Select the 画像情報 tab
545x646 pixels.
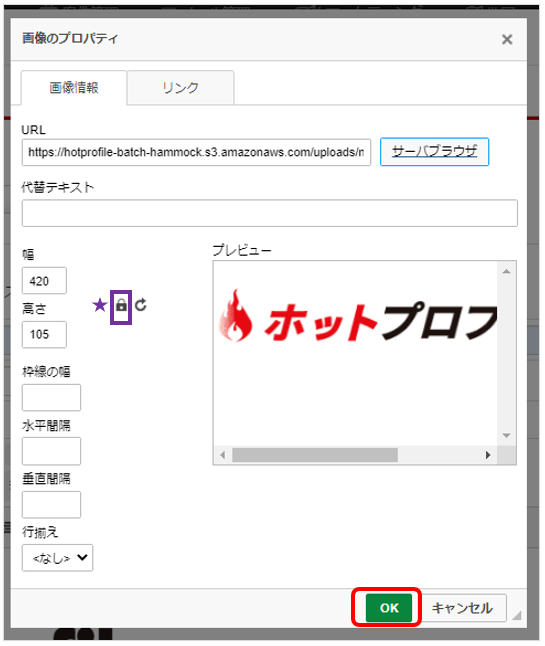coord(74,88)
